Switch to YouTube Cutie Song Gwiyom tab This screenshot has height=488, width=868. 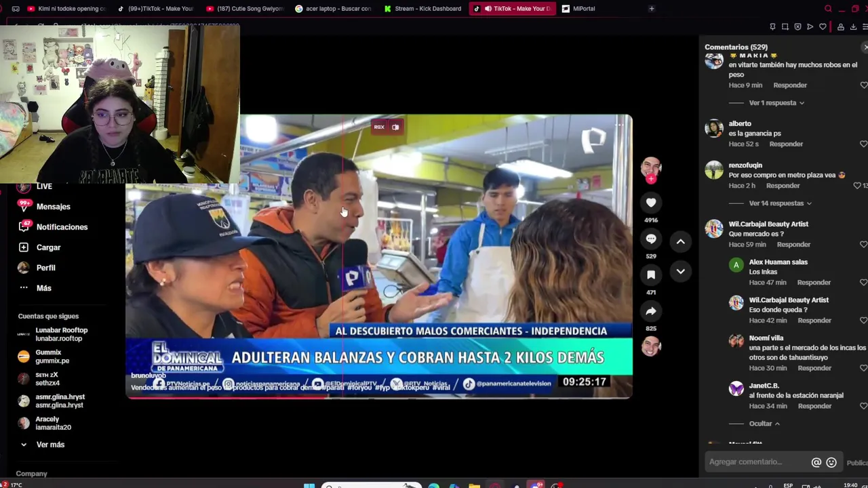(245, 9)
